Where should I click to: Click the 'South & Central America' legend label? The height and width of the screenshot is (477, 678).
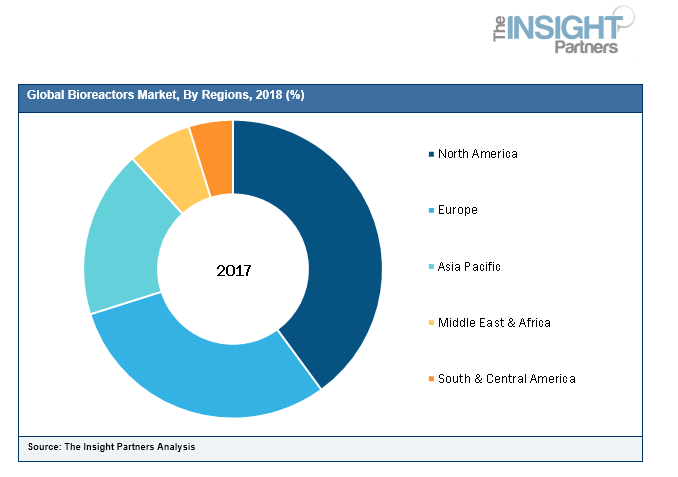point(507,379)
